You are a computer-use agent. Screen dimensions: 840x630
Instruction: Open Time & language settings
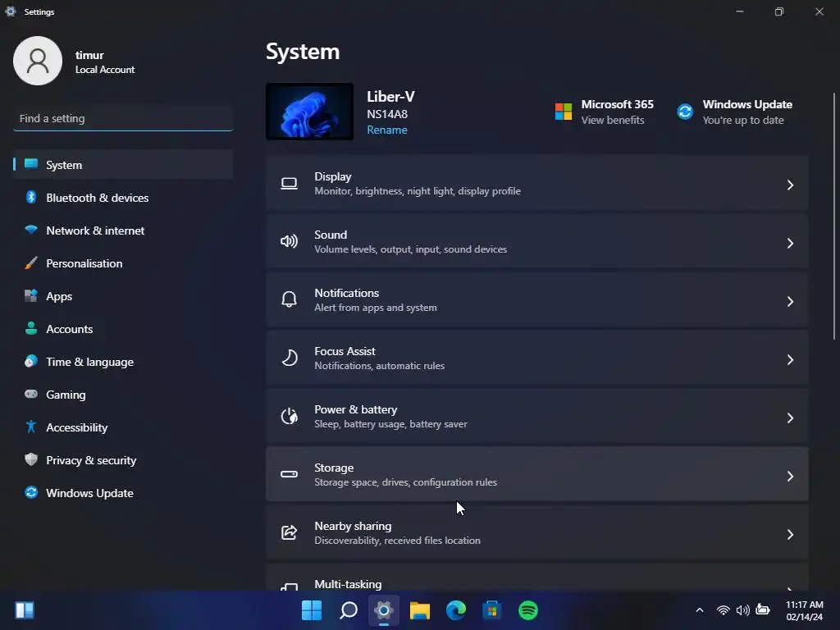coord(123,362)
